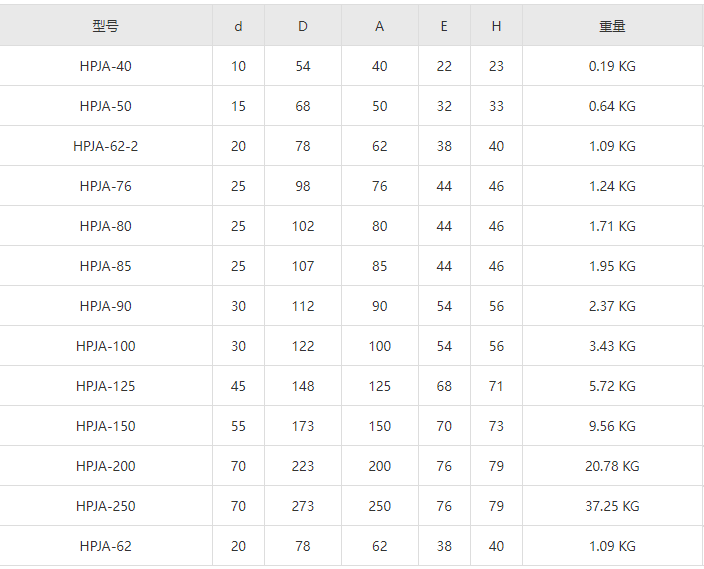Click the HPJA-90 model name
This screenshot has height=569, width=704.
pos(106,306)
